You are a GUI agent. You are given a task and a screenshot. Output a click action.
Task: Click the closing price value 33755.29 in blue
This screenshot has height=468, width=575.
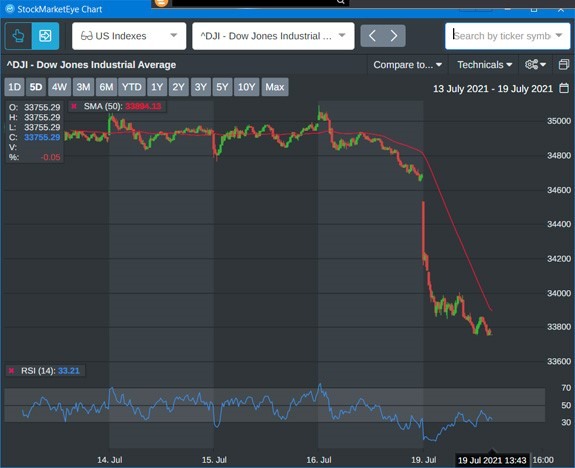(42, 137)
